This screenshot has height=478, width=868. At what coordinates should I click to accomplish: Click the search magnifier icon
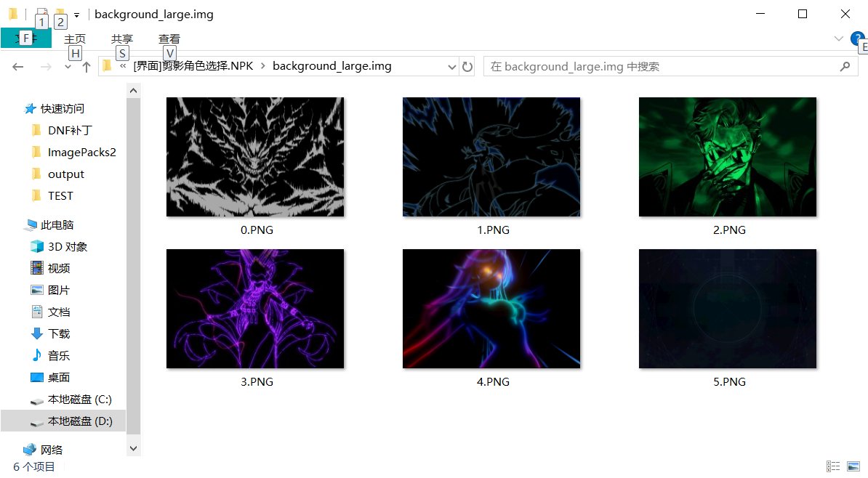click(x=845, y=66)
